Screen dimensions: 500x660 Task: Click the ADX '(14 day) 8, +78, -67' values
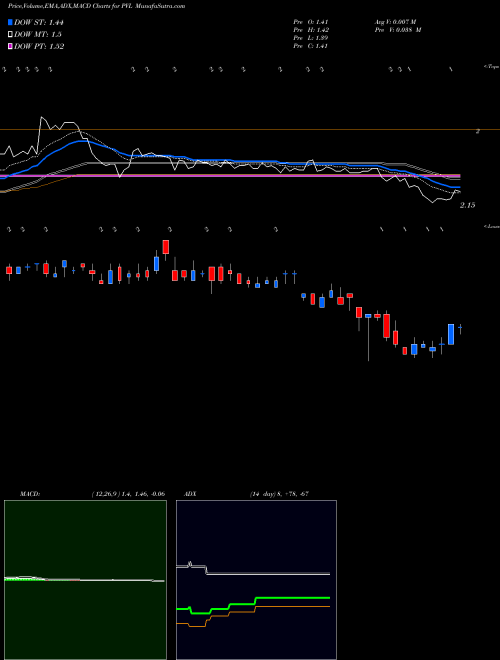279,493
